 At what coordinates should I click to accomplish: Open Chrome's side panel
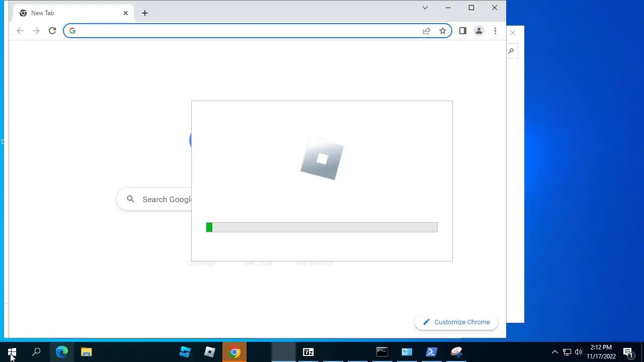(x=463, y=31)
